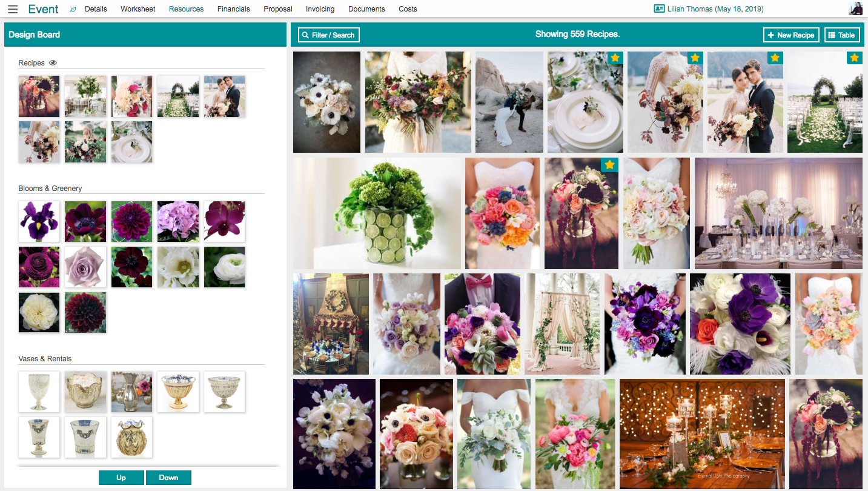Select the lavender rose bloom thumbnail
This screenshot has height=491, width=868.
85,267
